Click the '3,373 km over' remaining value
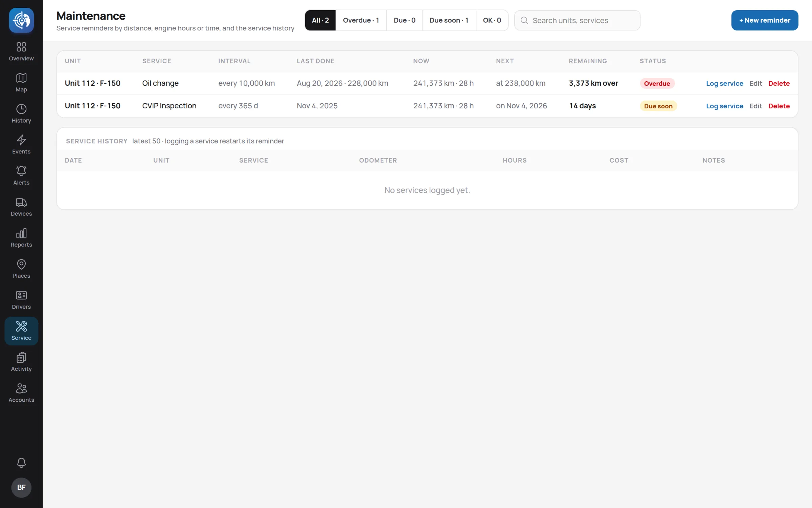Viewport: 812px width, 508px height. tap(593, 83)
